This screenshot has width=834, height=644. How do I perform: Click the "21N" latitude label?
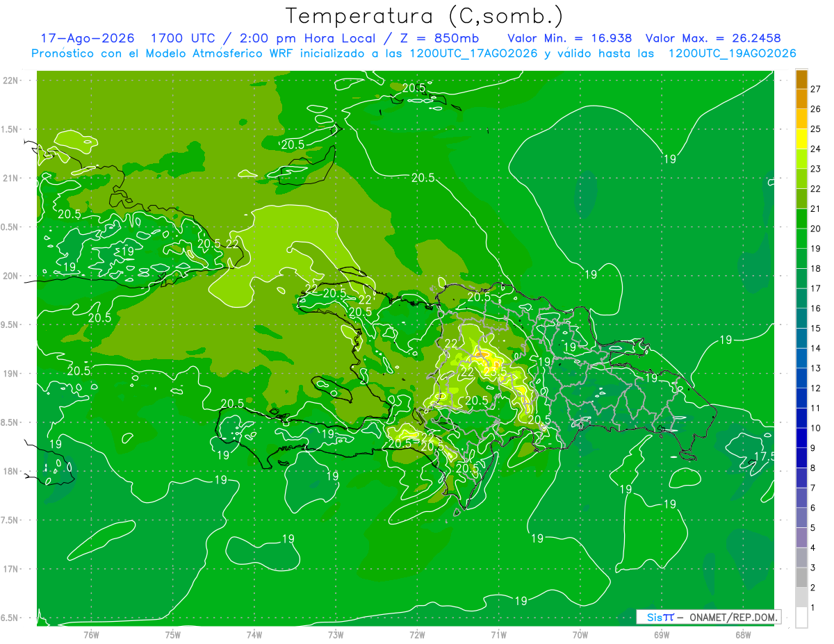point(10,178)
